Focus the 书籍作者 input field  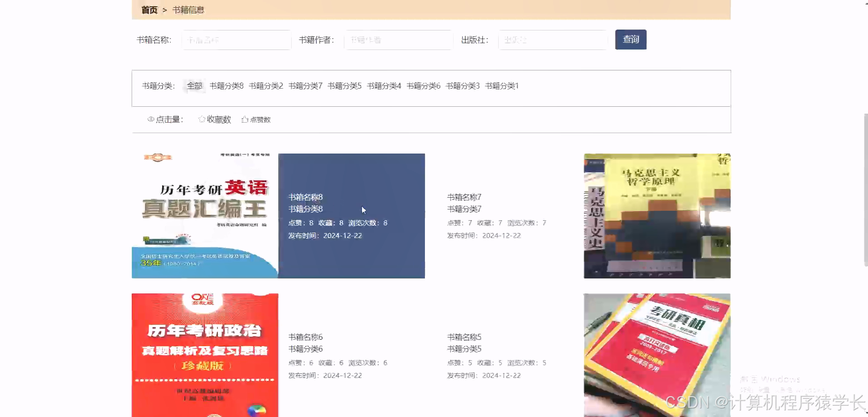point(399,40)
